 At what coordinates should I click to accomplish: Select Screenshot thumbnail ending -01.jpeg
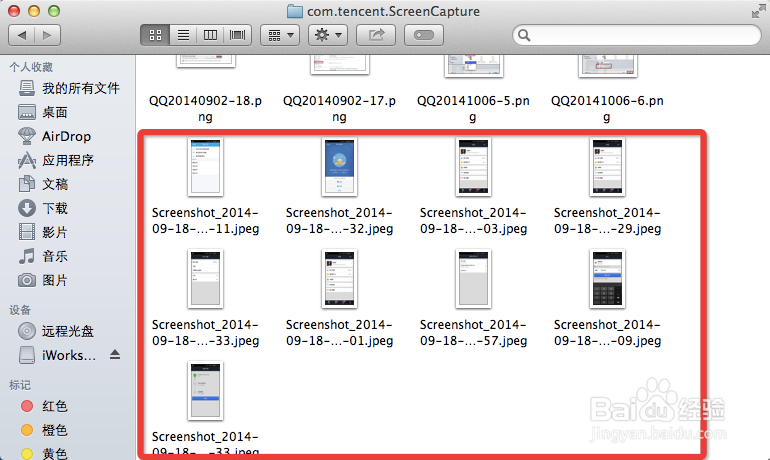point(339,279)
